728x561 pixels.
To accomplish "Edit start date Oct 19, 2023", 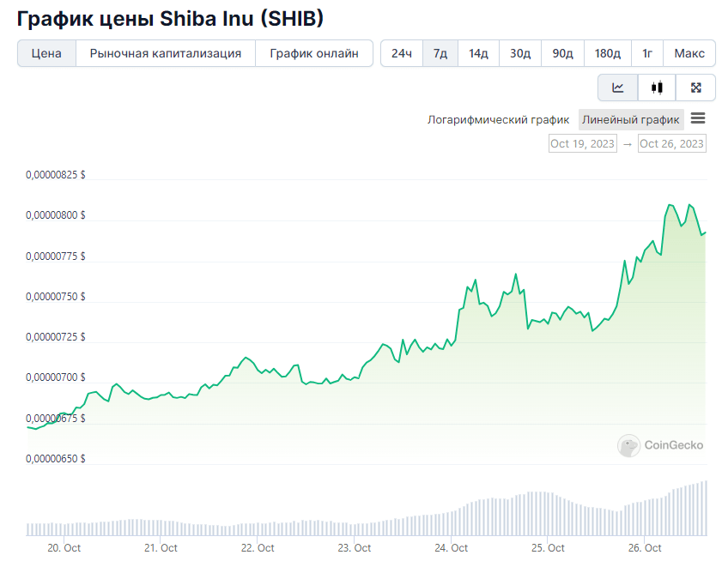I will click(x=583, y=144).
